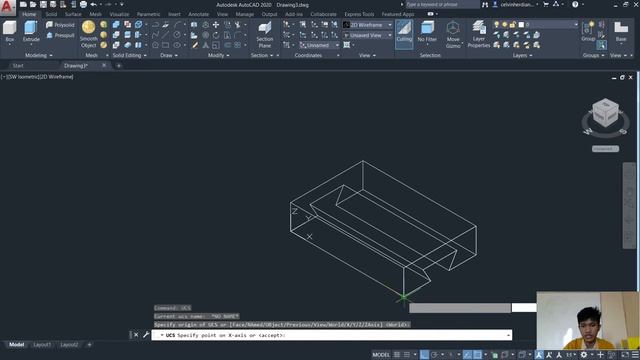Select the Move tool in Modify panel

tap(216, 25)
